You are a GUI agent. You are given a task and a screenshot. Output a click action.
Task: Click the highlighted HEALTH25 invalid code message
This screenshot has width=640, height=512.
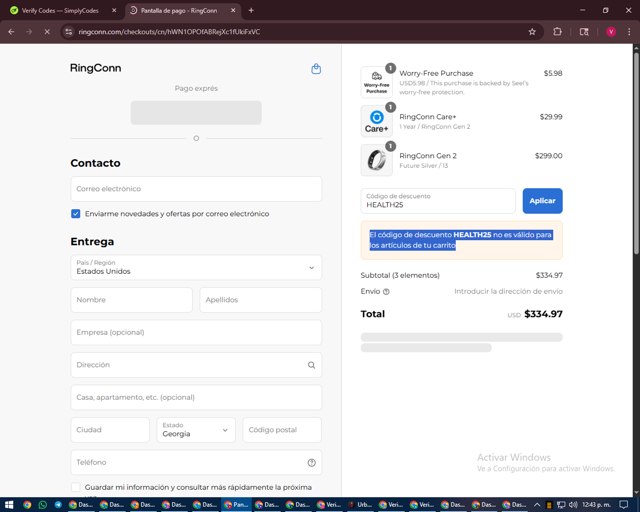[461, 240]
